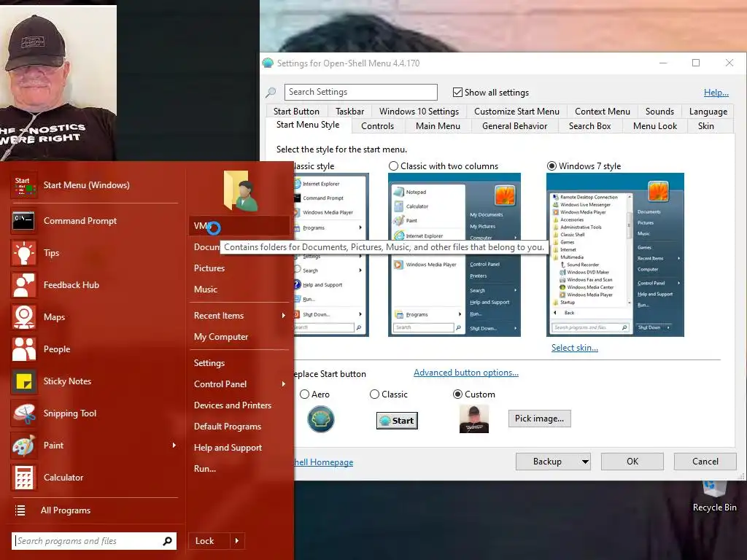The height and width of the screenshot is (560, 747).
Task: Click OK in settings dialog
Action: pyautogui.click(x=632, y=462)
